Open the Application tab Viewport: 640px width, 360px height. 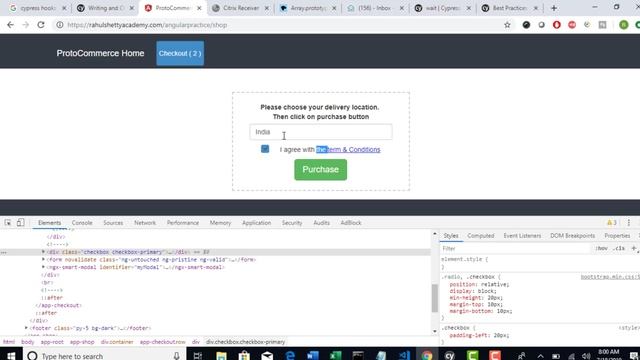coord(256,223)
